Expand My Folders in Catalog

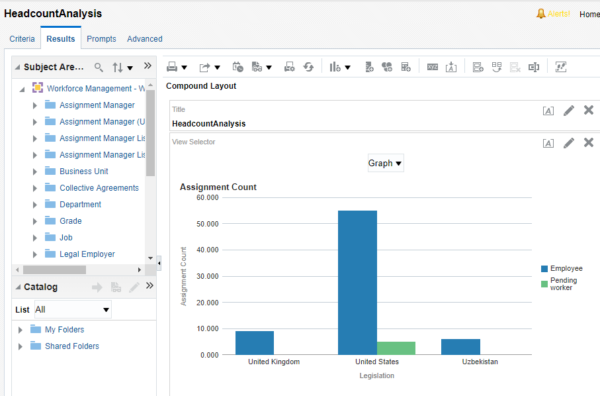(20, 330)
